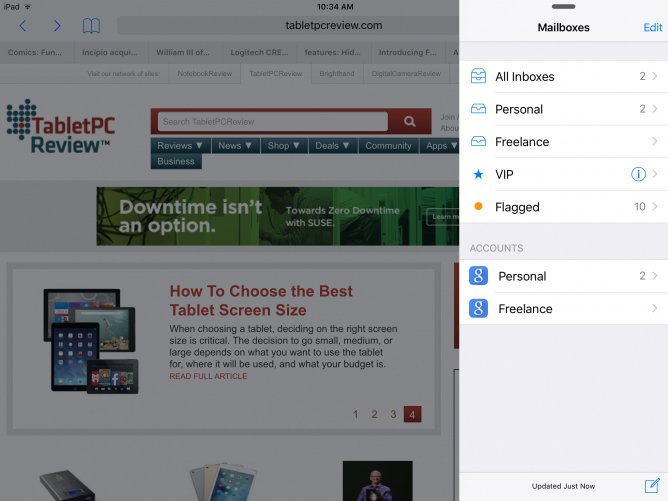Tap the VIP star icon
The height and width of the screenshot is (501, 668).
478,174
